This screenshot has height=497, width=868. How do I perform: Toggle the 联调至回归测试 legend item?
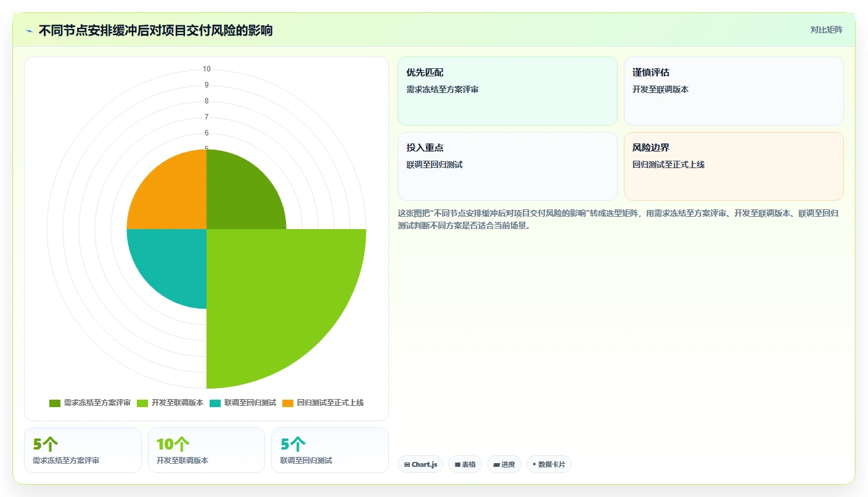(x=243, y=403)
